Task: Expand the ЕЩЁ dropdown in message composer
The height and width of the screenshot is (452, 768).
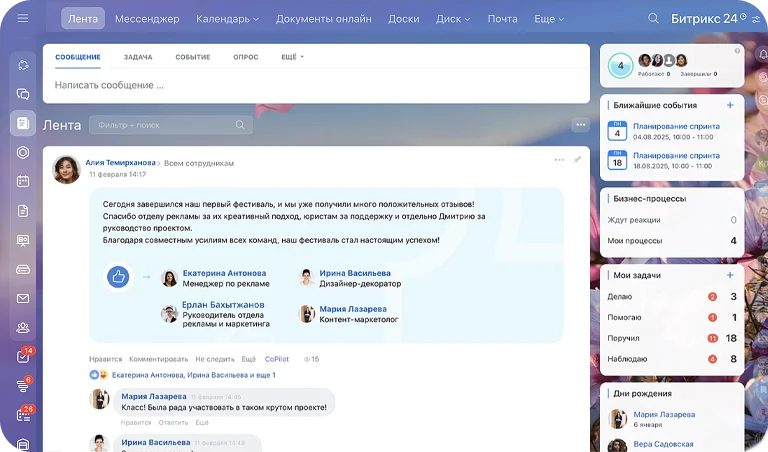Action: coord(292,57)
